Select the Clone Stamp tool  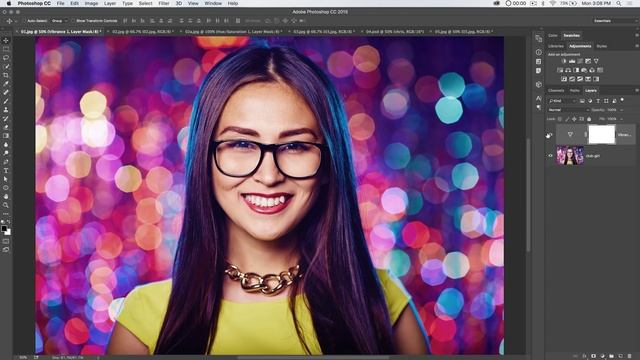tap(6, 110)
